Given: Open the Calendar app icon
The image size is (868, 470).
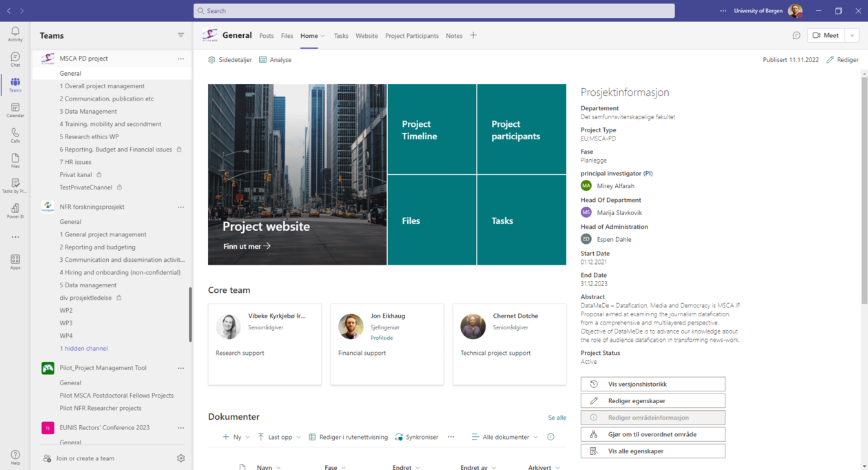Looking at the screenshot, I should tap(15, 110).
